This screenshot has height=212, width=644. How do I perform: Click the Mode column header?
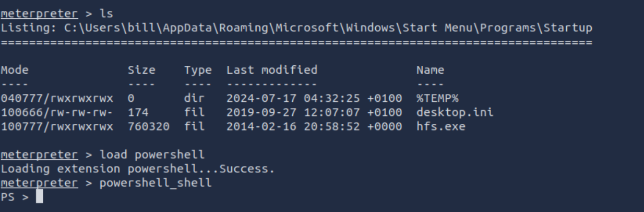tap(15, 69)
